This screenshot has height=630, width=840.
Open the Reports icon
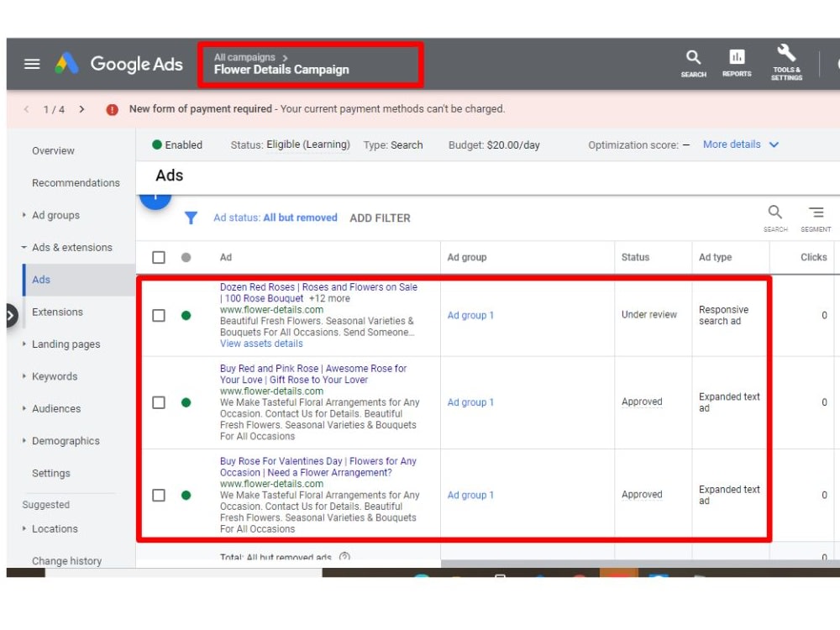pos(737,63)
